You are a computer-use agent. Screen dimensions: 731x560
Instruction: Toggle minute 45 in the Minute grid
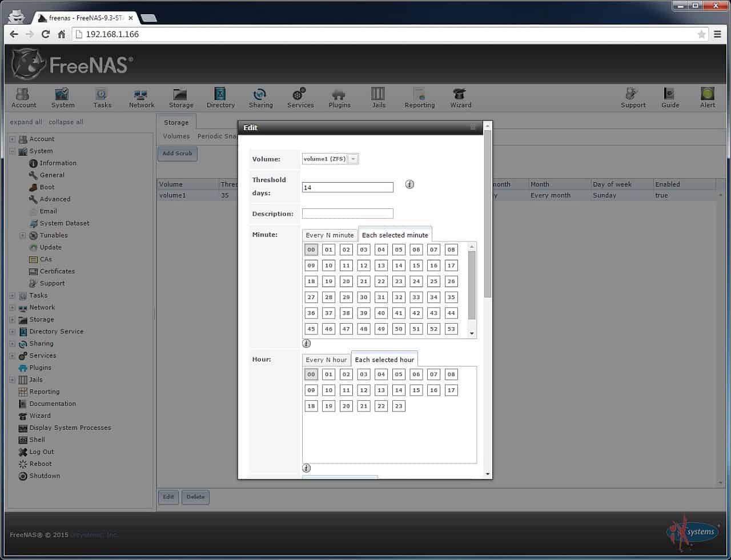tap(311, 329)
